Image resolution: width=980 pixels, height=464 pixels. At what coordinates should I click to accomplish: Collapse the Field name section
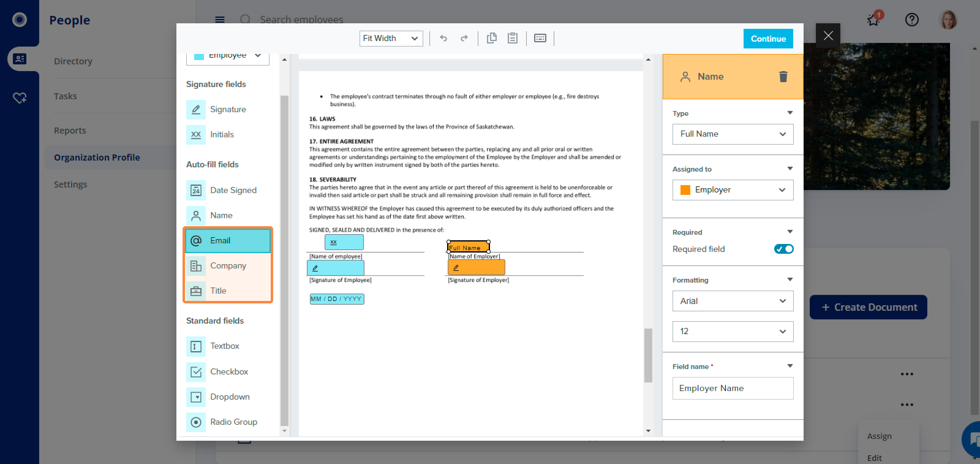click(790, 366)
